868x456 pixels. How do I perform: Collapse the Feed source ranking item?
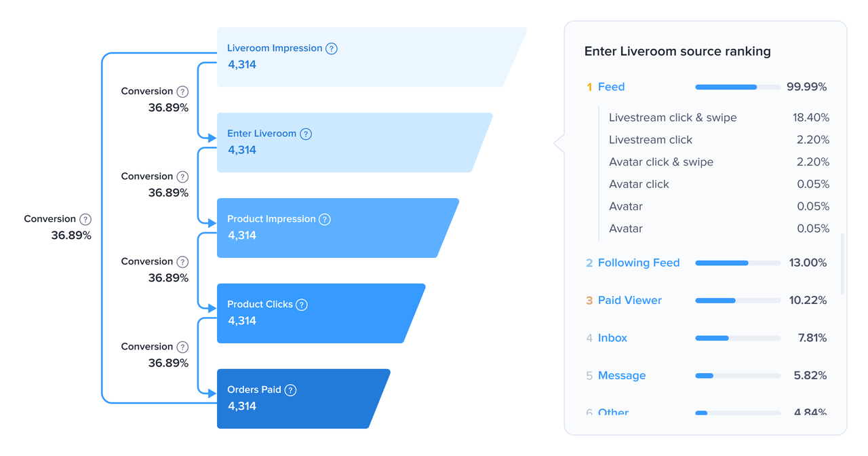coord(611,87)
